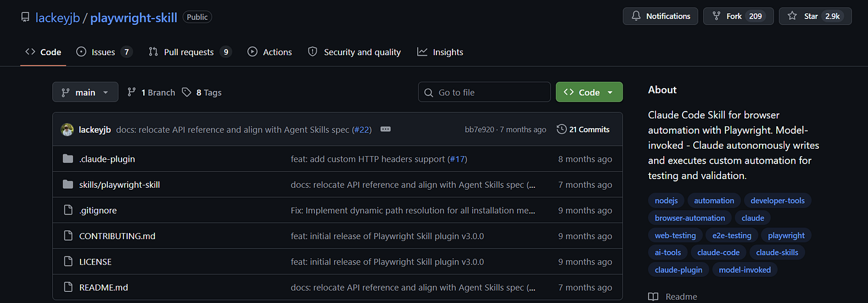Open CONTRIBUTING.md's 'initial release' commit message
Image resolution: width=868 pixels, height=303 pixels.
[387, 236]
